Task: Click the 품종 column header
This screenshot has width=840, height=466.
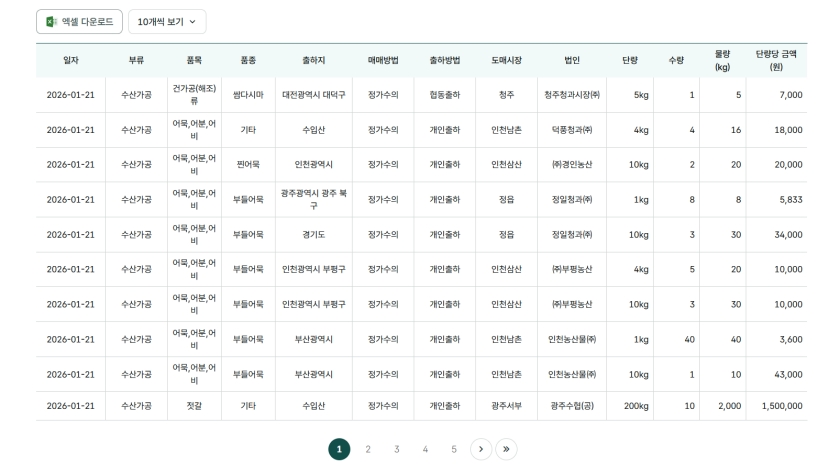Action: 248,60
